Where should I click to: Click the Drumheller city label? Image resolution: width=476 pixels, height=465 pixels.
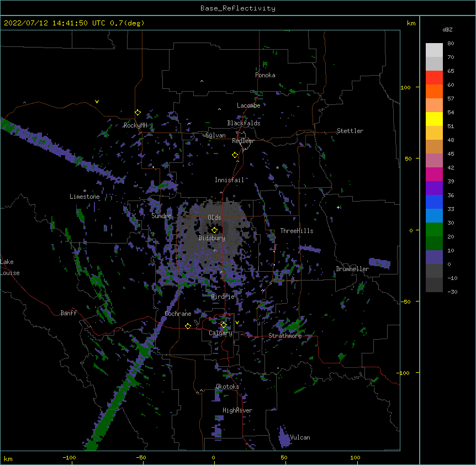[352, 269]
